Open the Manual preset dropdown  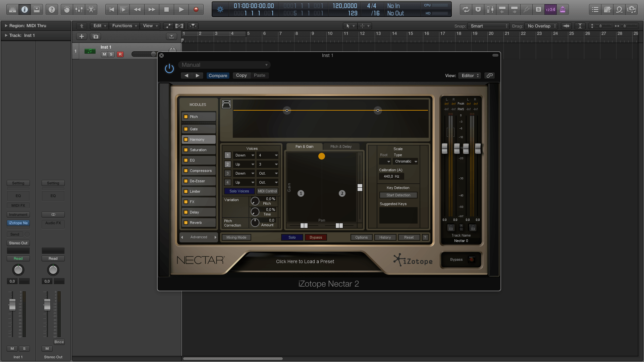tap(224, 65)
